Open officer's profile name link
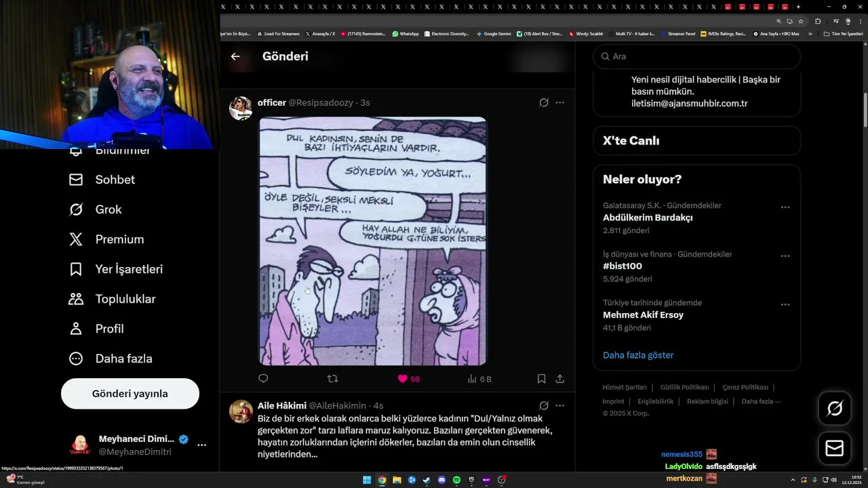Viewport: 868px width, 488px height. 271,102
